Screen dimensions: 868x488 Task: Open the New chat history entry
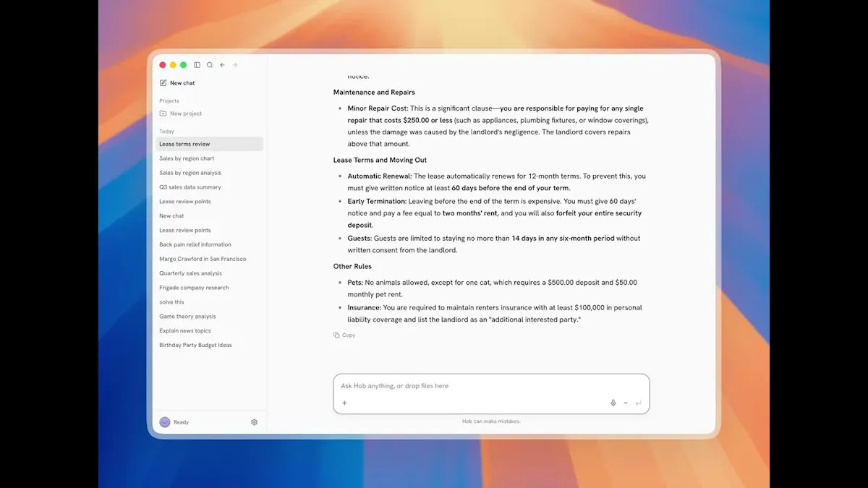(210, 216)
